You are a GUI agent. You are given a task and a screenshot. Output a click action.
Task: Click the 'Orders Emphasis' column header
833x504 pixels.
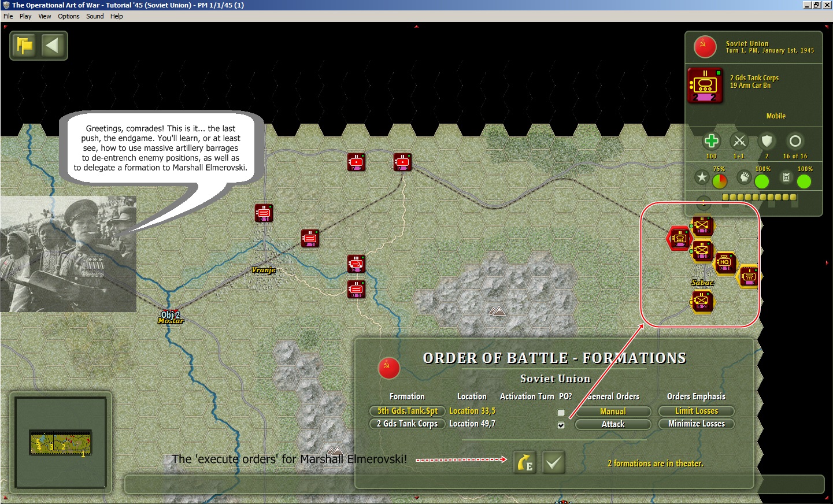[696, 396]
